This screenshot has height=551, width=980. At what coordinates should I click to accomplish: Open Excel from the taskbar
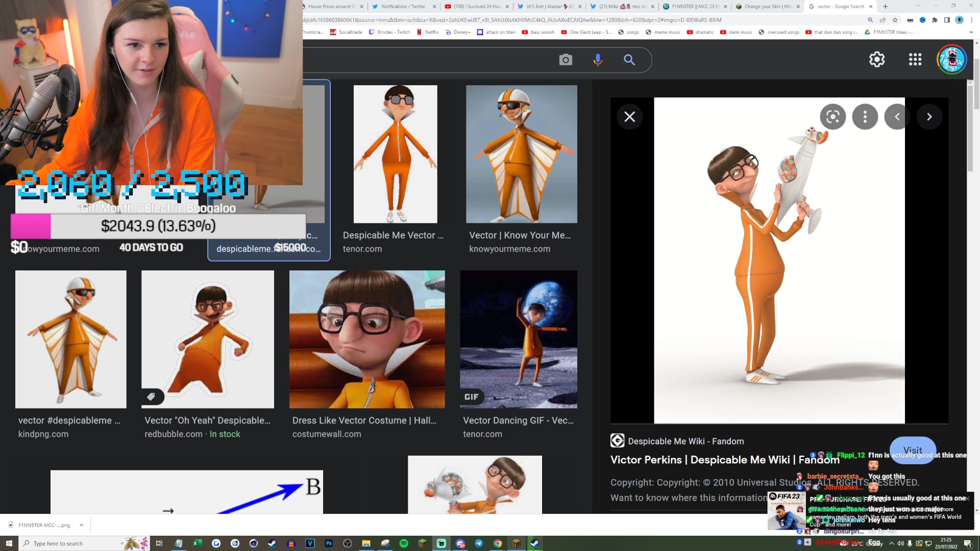click(197, 543)
